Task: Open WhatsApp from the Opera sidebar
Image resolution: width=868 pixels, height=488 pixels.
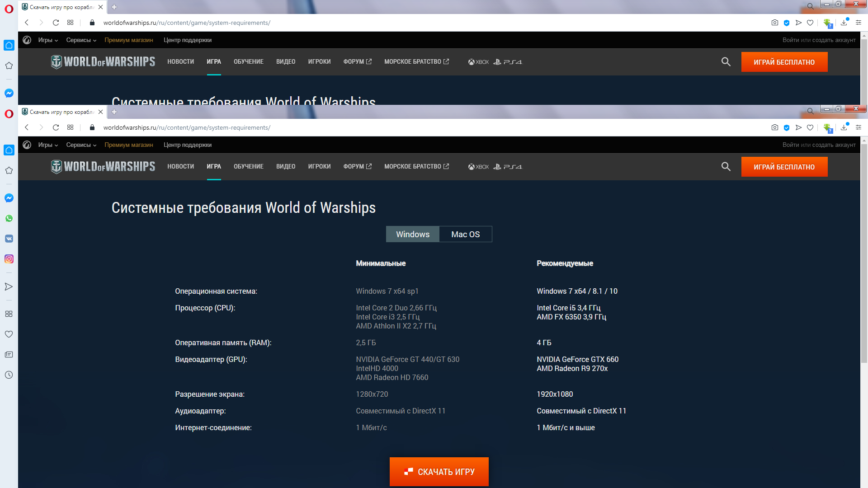Action: click(x=9, y=218)
